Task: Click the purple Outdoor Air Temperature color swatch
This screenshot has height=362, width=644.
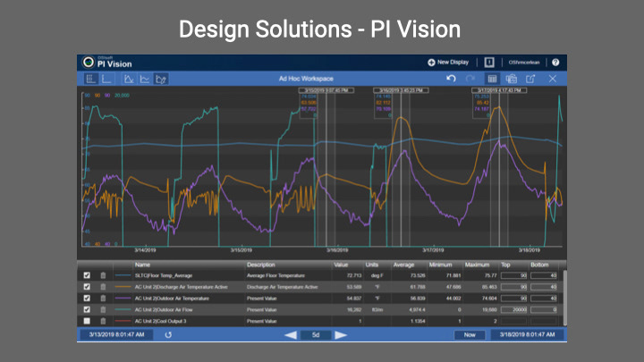Action: 123,299
